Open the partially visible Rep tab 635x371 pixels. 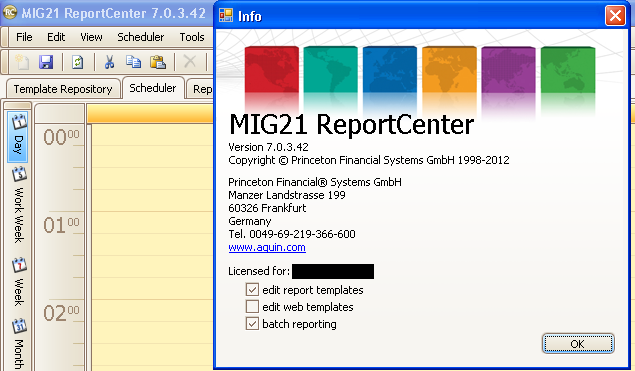pos(200,89)
